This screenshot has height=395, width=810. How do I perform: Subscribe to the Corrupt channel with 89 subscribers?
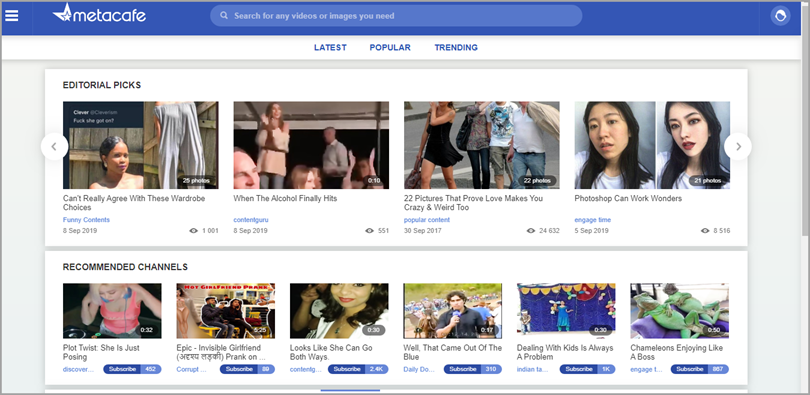[247, 369]
